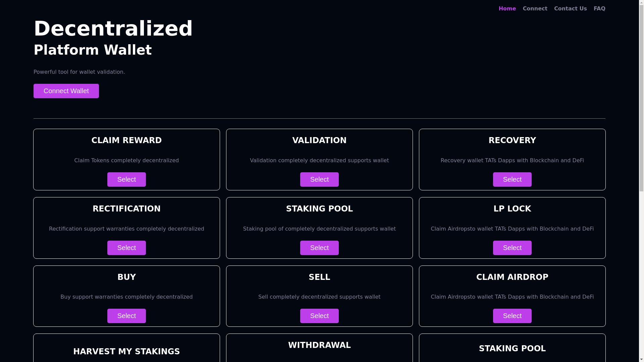Click the SELL heading
The height and width of the screenshot is (362, 644).
(319, 277)
